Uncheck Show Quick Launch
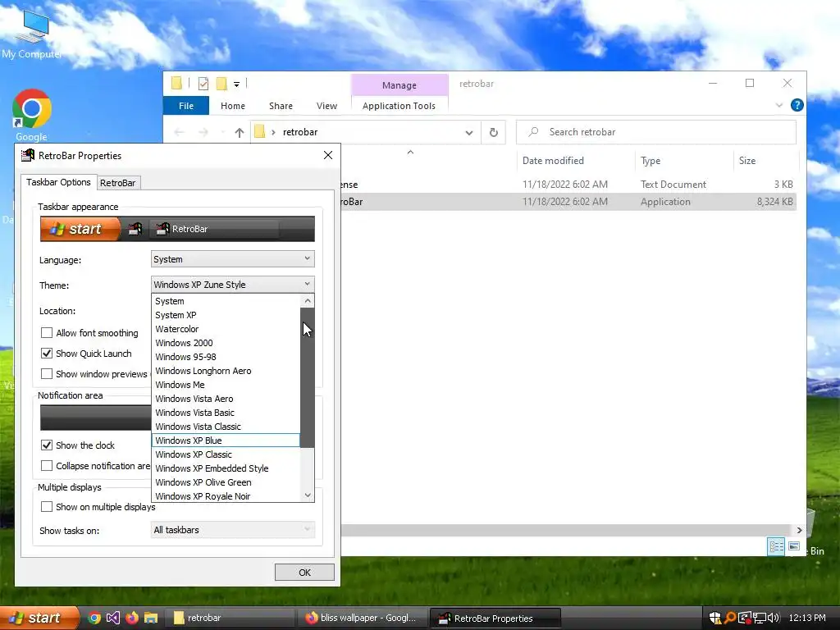Viewport: 840px width, 630px height. coord(47,353)
